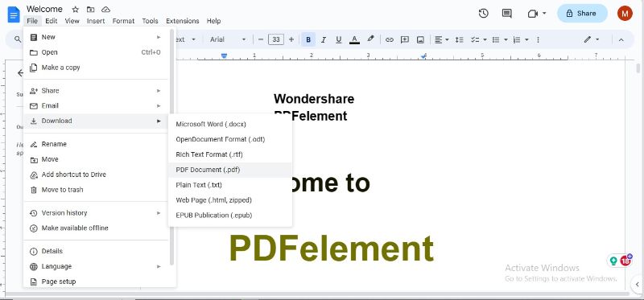Click the Share button
This screenshot has width=644, height=300.
tap(582, 13)
